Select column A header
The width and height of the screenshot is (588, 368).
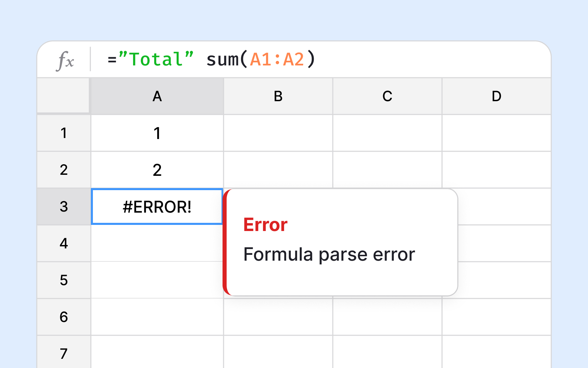[157, 96]
